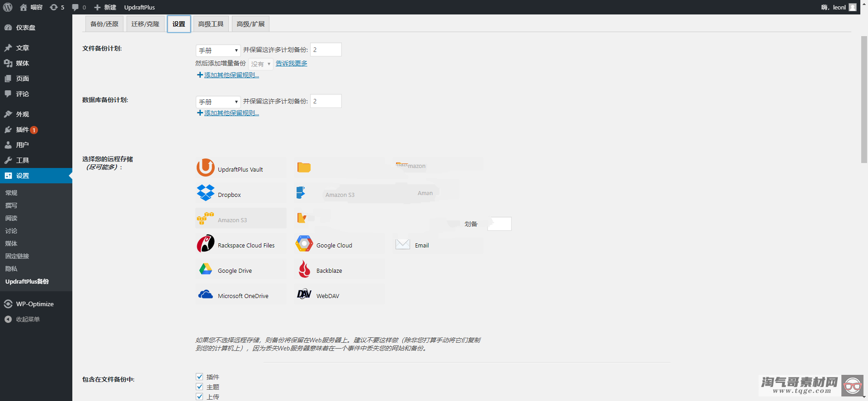Toggle the Themes backup checkbox
The image size is (868, 401).
tap(199, 387)
